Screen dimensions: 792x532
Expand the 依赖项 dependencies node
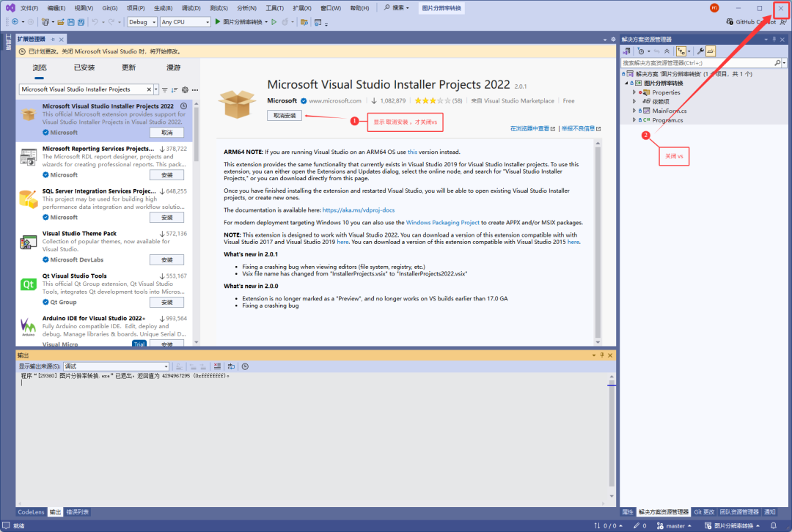pyautogui.click(x=634, y=101)
